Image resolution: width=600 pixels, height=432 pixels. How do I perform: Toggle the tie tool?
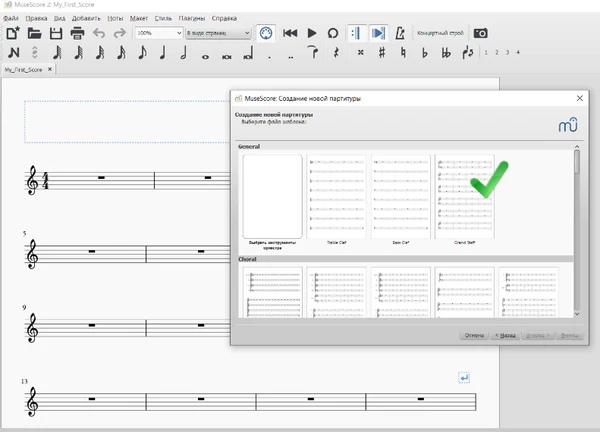click(x=313, y=52)
